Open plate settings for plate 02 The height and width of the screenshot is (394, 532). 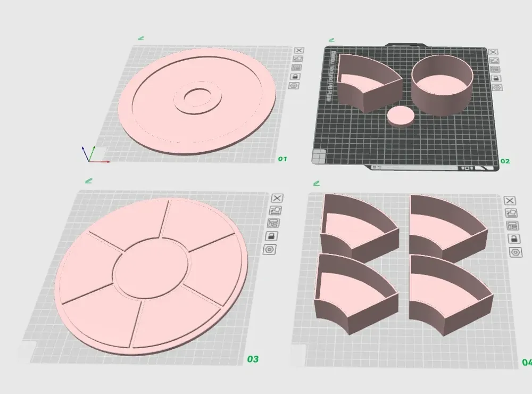tap(497, 88)
